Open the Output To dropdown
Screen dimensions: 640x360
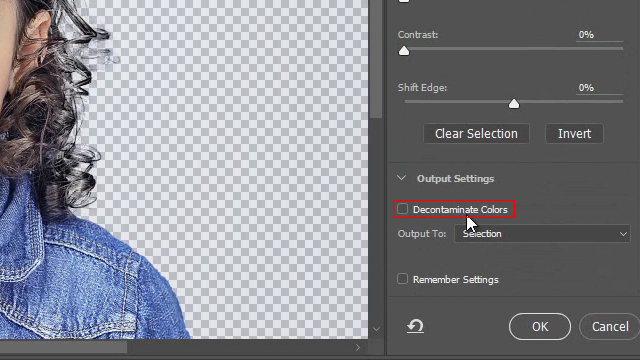(x=542, y=234)
